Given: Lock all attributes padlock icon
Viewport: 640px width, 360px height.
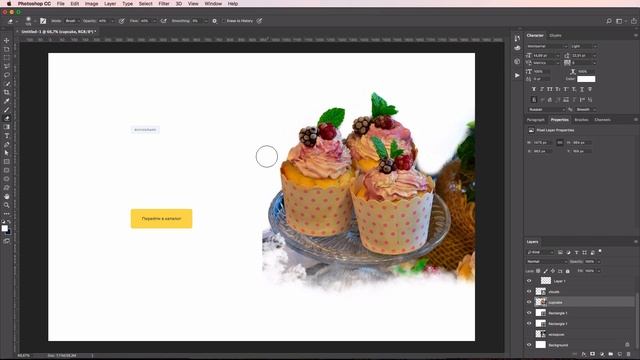Looking at the screenshot, I should click(x=567, y=271).
